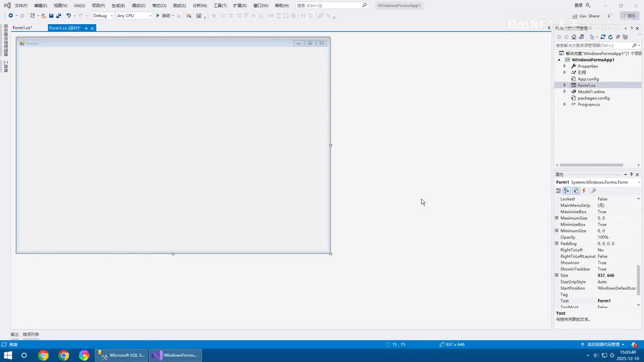644x362 pixels.
Task: Click the Visual Studio logo icon
Action: pyautogui.click(x=7, y=5)
